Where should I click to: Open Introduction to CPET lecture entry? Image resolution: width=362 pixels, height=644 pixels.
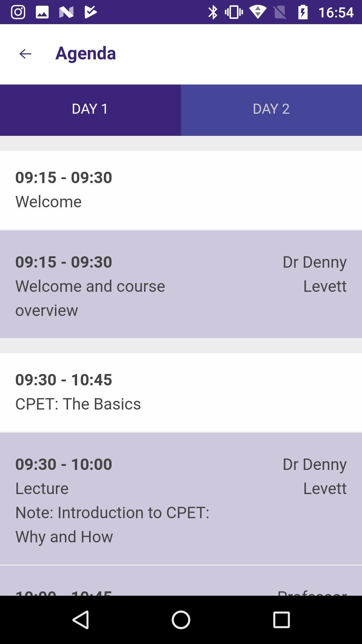pos(181,499)
